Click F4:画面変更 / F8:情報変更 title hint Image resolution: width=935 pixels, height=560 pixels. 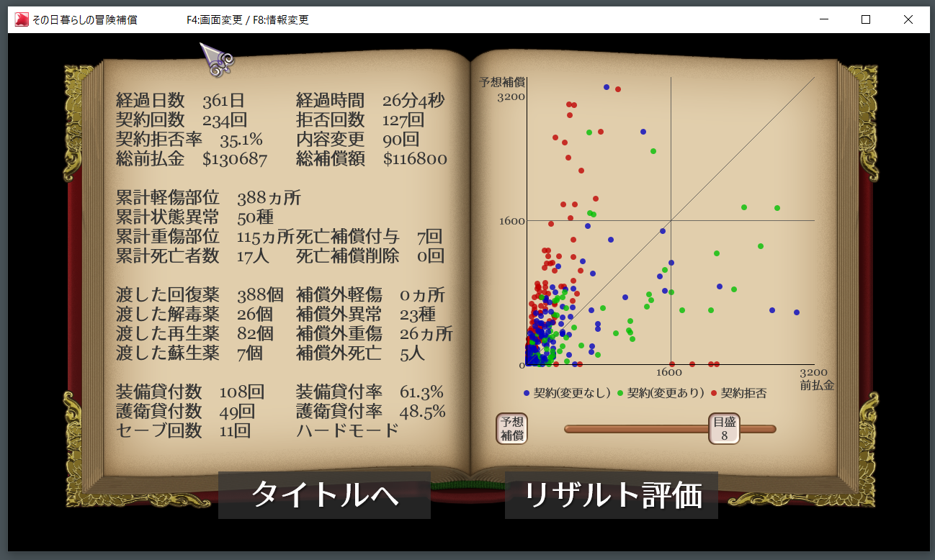tap(247, 20)
